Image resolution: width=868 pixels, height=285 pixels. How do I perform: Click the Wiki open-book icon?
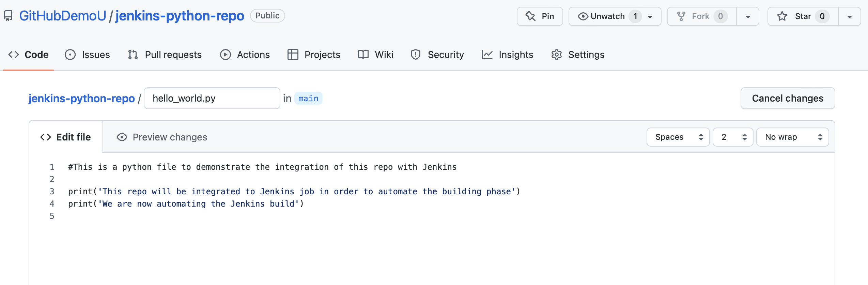click(x=363, y=55)
